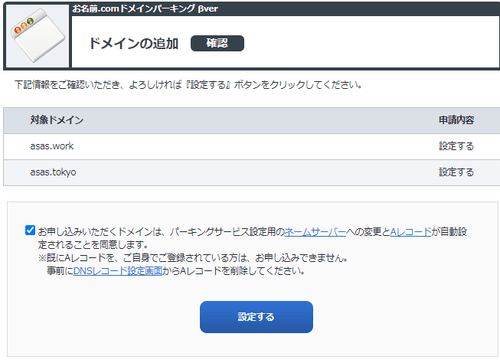Image resolution: width=500 pixels, height=360 pixels.
Task: Open the Aレコード link
Action: pos(411,231)
